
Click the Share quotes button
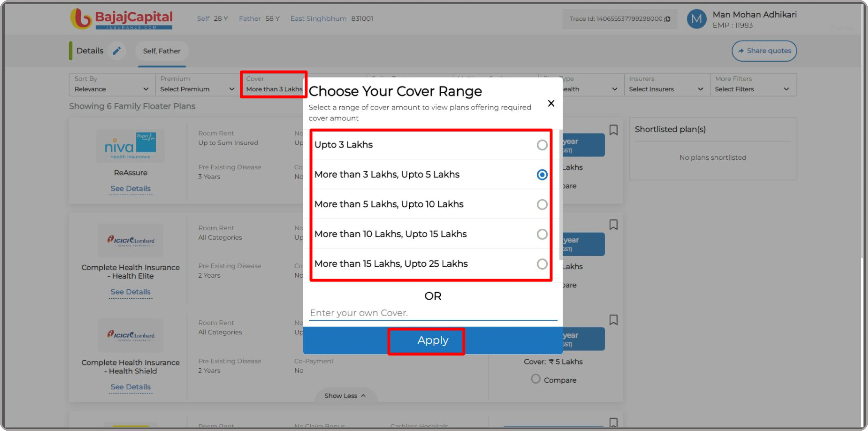click(764, 51)
